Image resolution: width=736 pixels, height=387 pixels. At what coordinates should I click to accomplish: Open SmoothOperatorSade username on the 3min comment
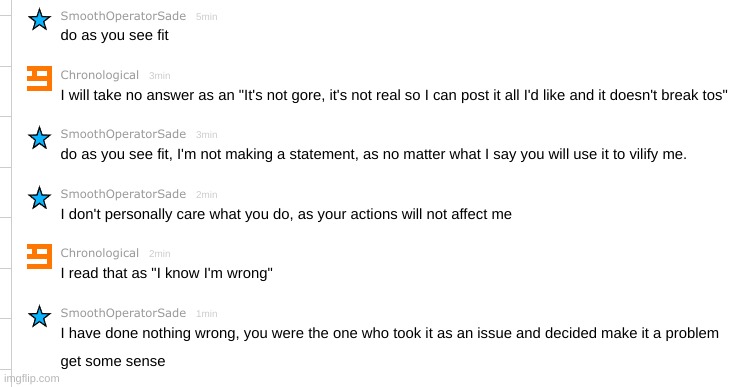pyautogui.click(x=123, y=134)
